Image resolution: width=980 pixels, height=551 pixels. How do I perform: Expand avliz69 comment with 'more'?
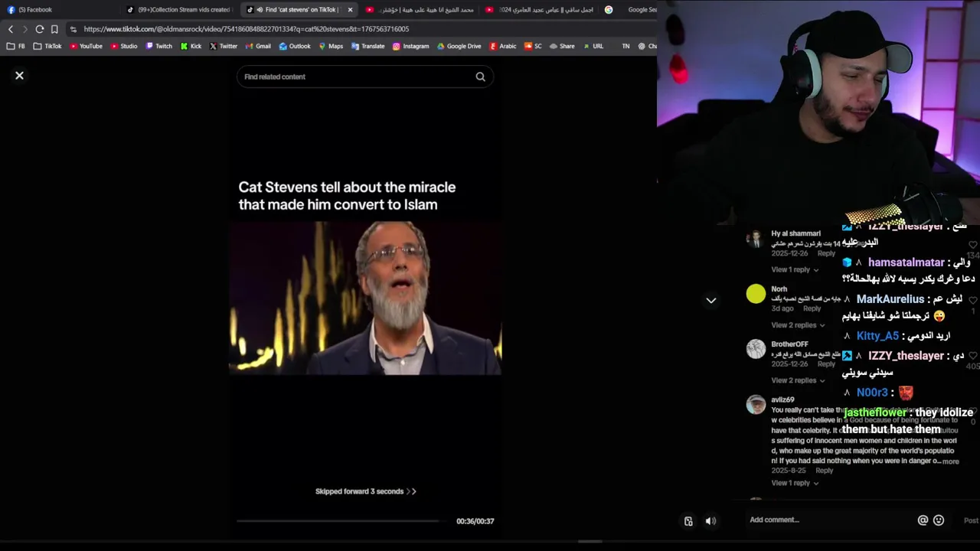click(950, 461)
